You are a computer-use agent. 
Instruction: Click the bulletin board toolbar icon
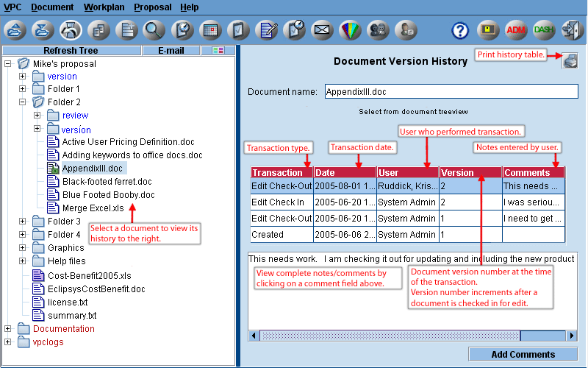(x=488, y=30)
